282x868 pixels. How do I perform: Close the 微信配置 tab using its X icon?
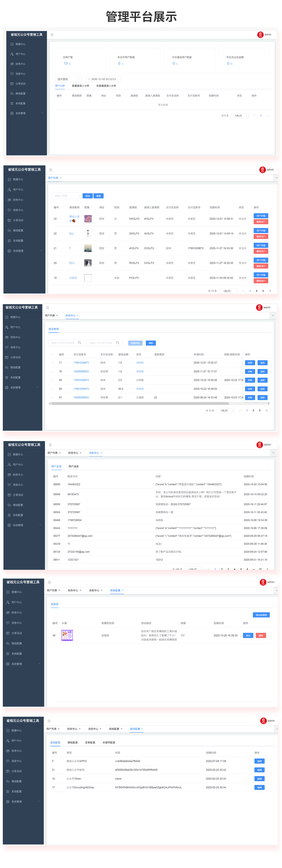tap(142, 729)
